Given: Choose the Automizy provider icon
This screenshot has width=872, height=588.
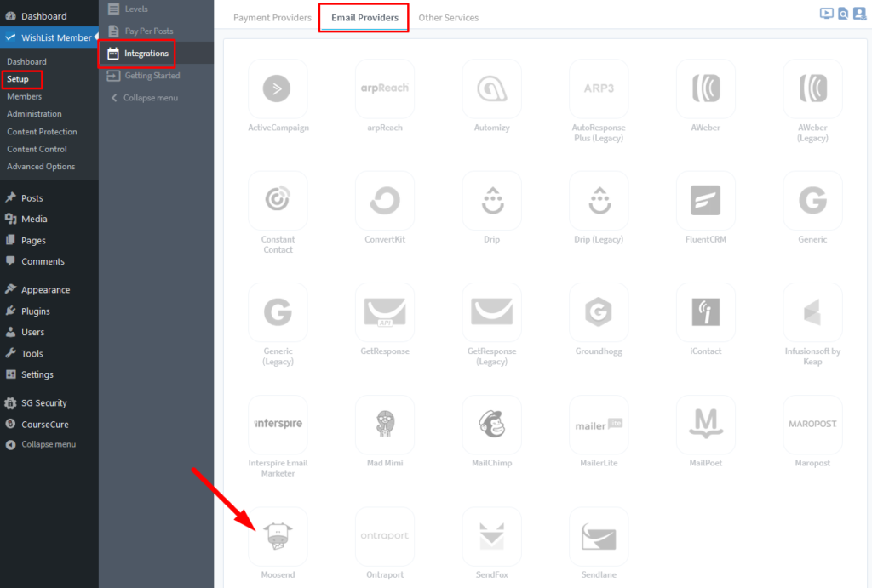Looking at the screenshot, I should [491, 88].
